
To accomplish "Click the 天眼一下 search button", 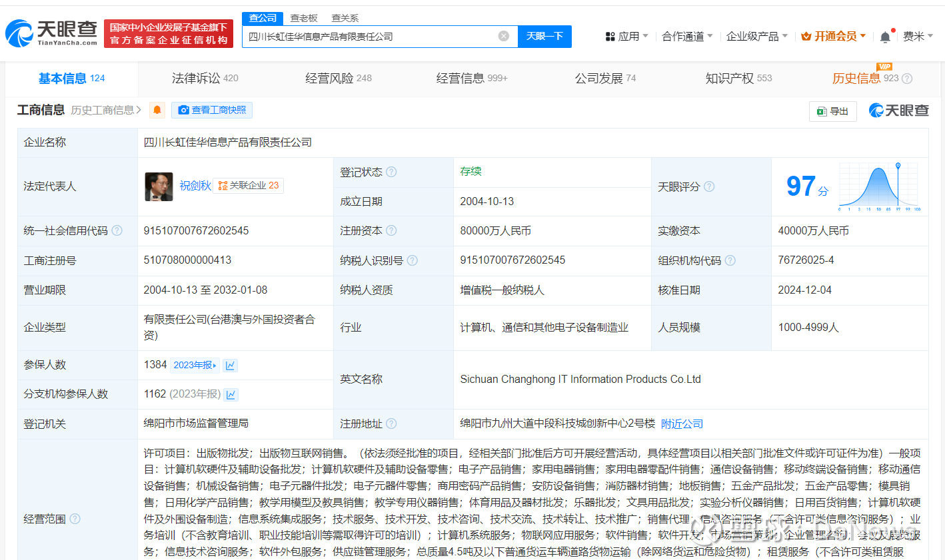I will (x=544, y=36).
